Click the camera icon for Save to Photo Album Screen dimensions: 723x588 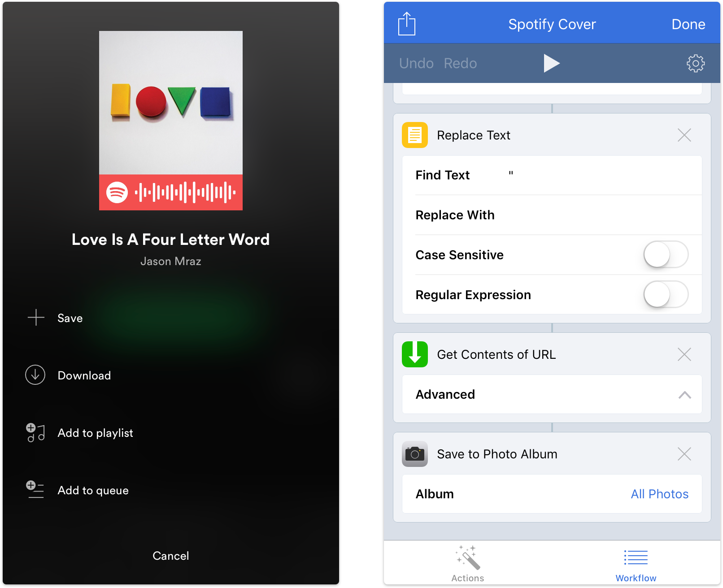[x=415, y=454]
